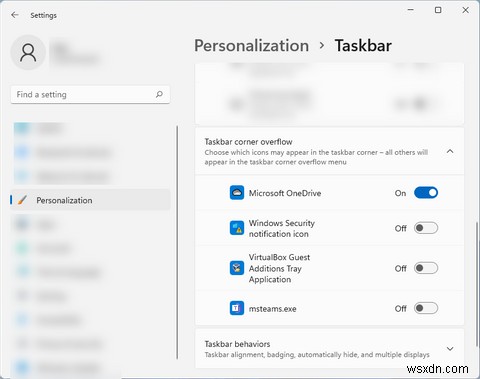Focus the Find a setting search box
Screen dimensions: 480x379
90,95
